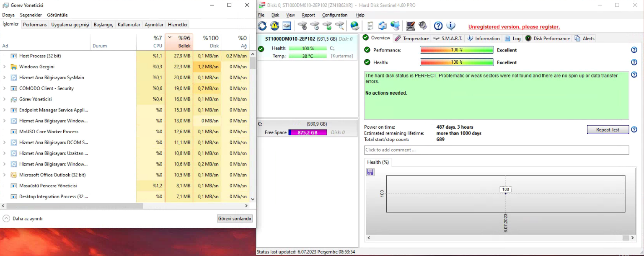This screenshot has height=256, width=644.
Task: Click the info speech-bubble icon in toolbar
Action: click(451, 26)
